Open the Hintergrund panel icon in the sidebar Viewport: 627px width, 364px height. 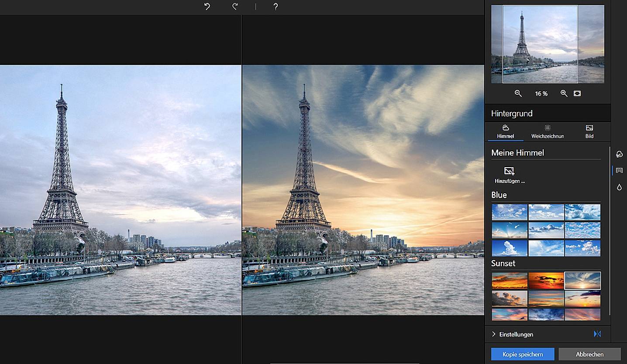click(x=619, y=170)
